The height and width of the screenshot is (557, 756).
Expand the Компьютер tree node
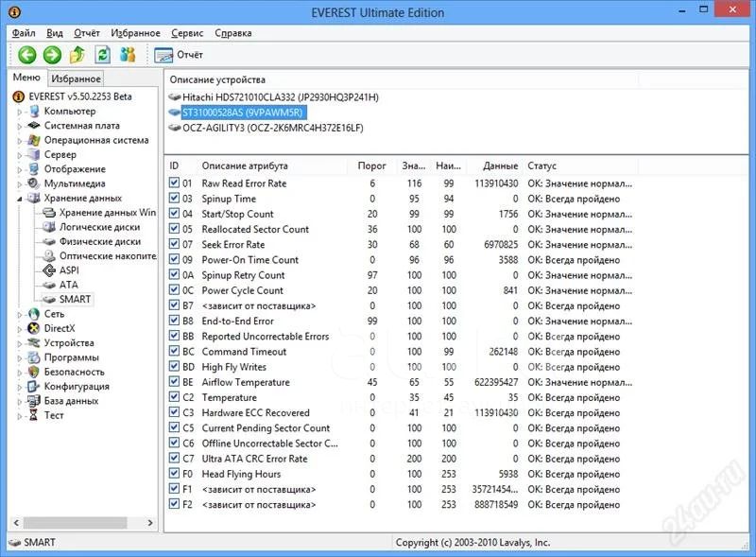[x=20, y=112]
